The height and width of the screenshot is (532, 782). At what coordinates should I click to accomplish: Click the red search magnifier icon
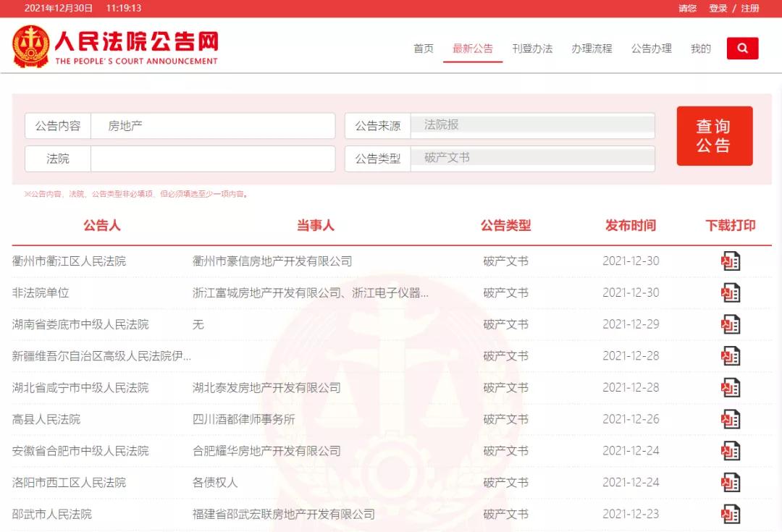[742, 48]
